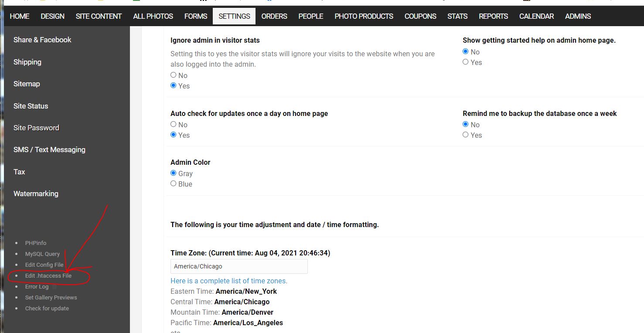Switch to the DESIGN tab
The width and height of the screenshot is (644, 333).
[x=52, y=16]
